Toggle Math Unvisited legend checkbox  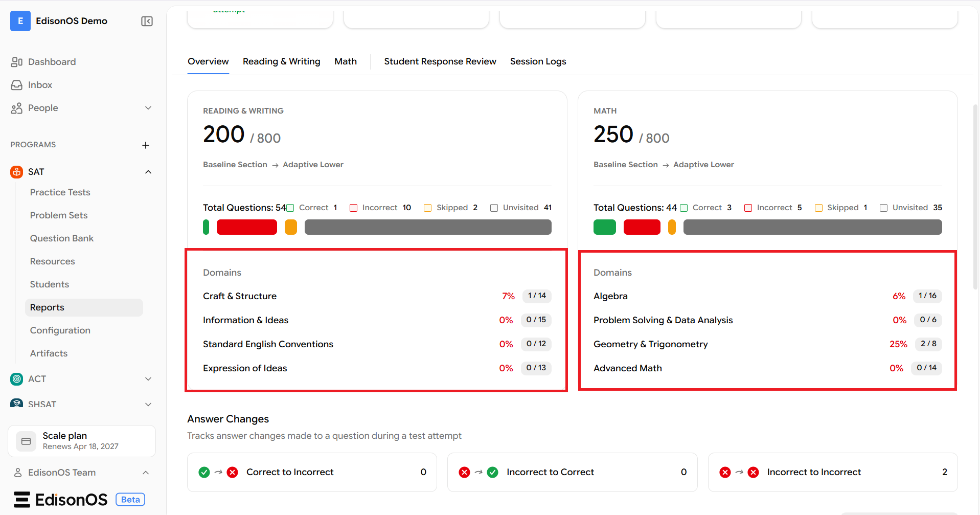click(x=883, y=208)
